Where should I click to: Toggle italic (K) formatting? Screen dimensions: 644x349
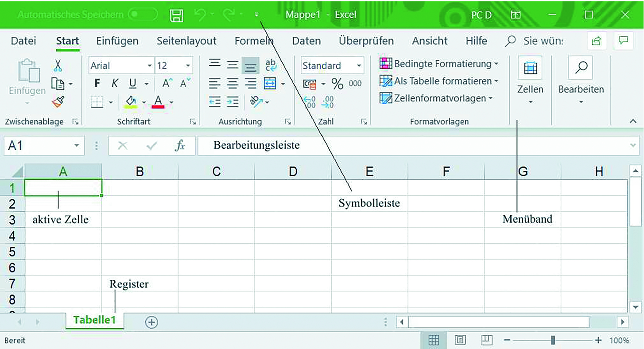[x=115, y=83]
